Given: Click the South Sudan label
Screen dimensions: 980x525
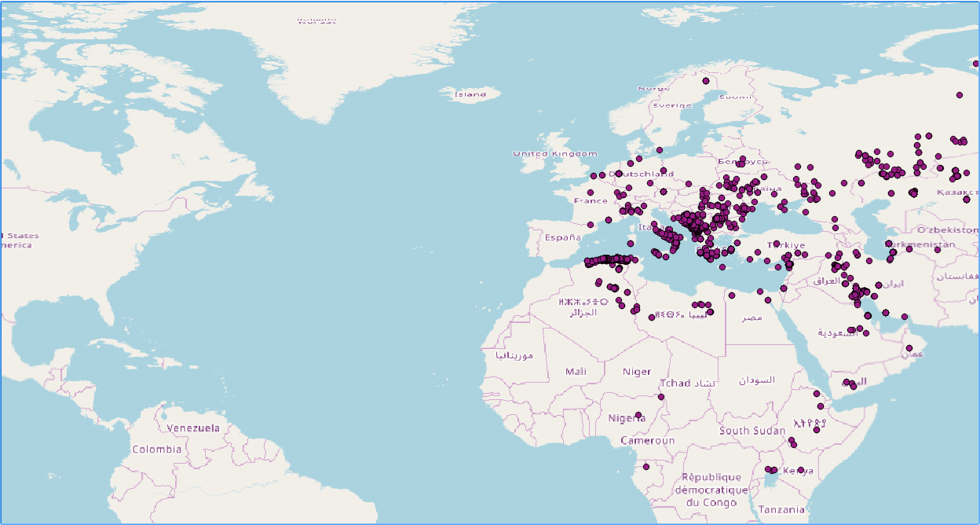Looking at the screenshot, I should tap(752, 431).
